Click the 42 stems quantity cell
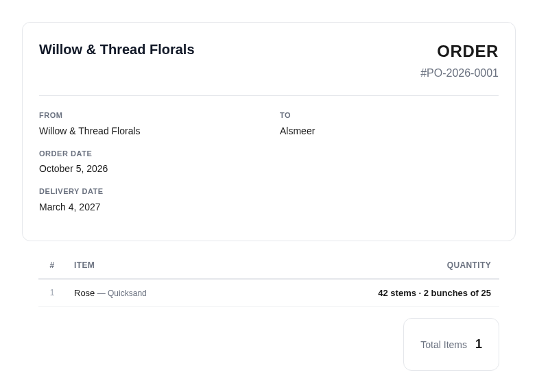This screenshot has height=392, width=537. pyautogui.click(x=434, y=293)
